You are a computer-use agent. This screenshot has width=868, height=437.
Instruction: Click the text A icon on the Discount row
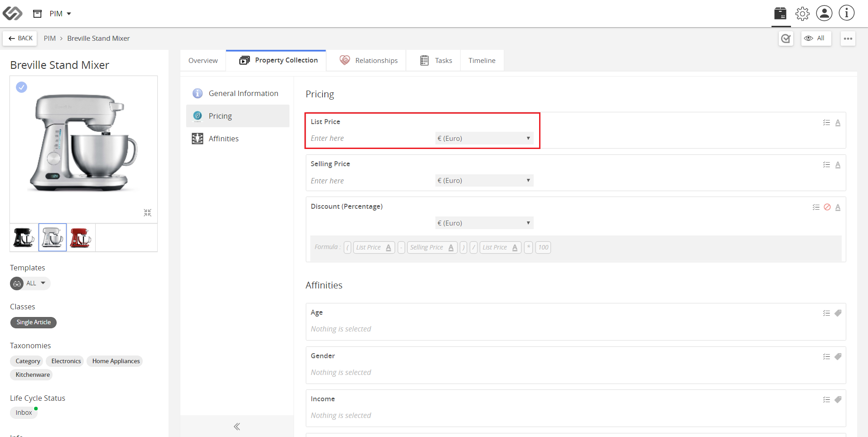[838, 207]
